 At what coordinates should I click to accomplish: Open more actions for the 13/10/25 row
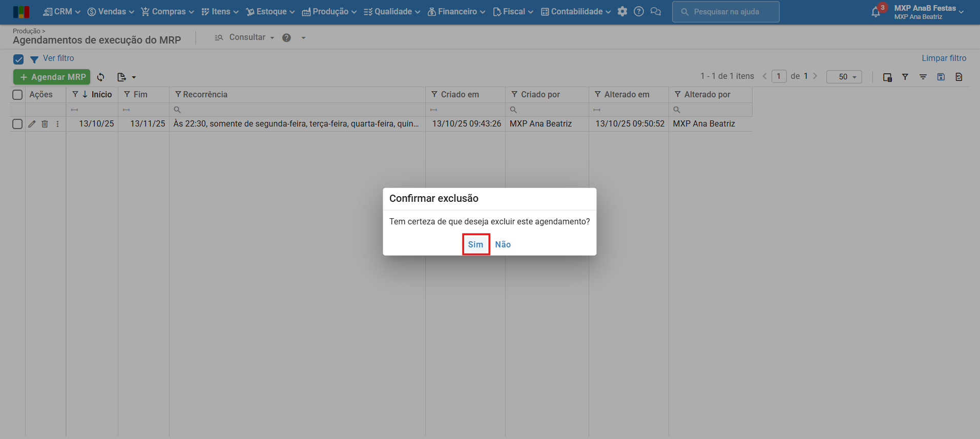57,124
